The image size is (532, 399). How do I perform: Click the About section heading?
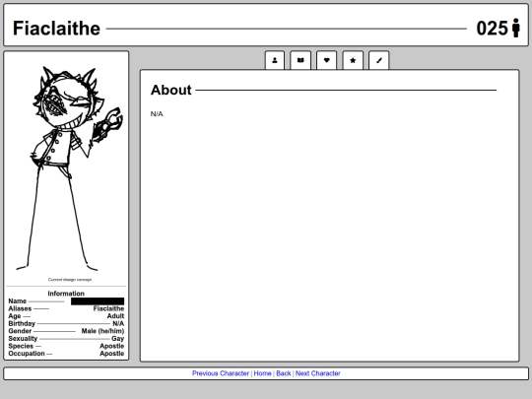171,90
